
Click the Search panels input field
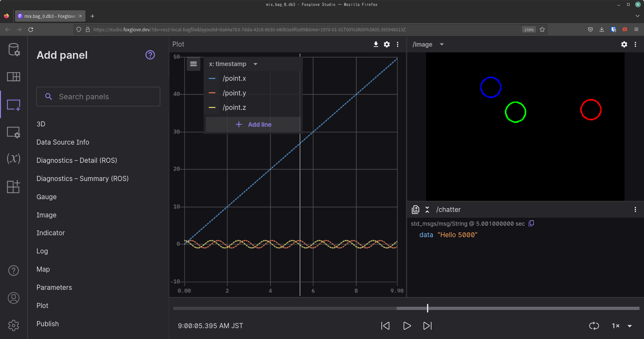(x=98, y=96)
